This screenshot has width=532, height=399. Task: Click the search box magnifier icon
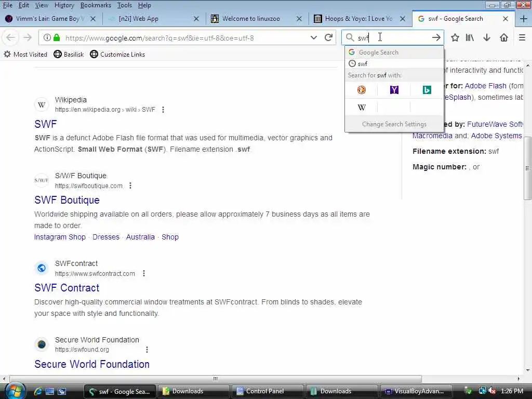(x=350, y=37)
